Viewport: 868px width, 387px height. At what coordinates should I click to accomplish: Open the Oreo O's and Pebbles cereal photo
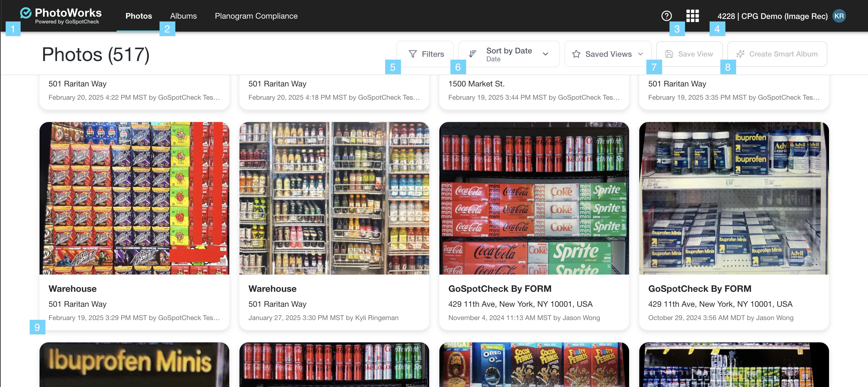pos(534,365)
